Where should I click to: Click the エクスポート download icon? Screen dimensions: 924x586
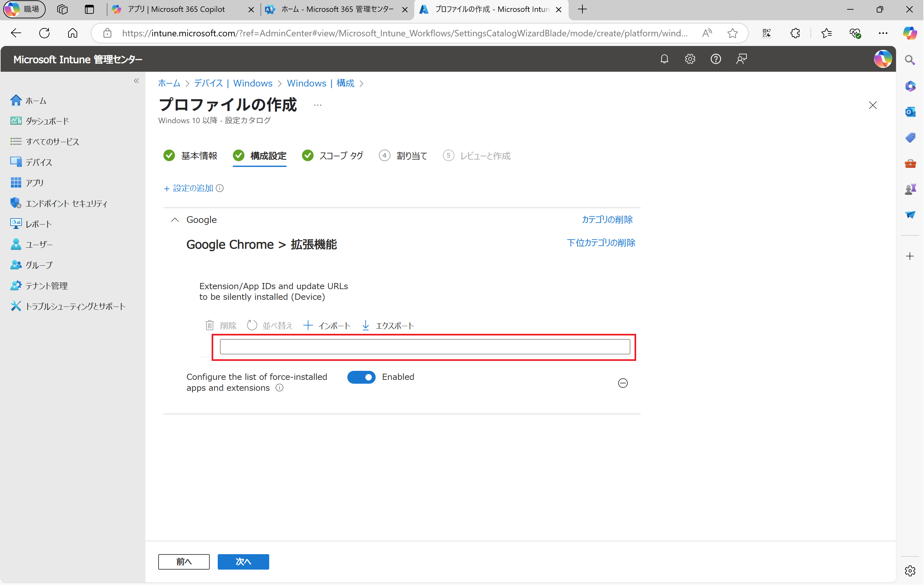(x=365, y=325)
